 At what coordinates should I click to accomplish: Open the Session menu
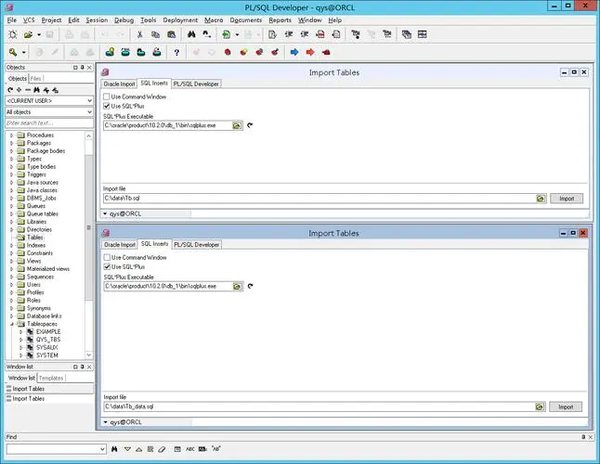coord(96,20)
